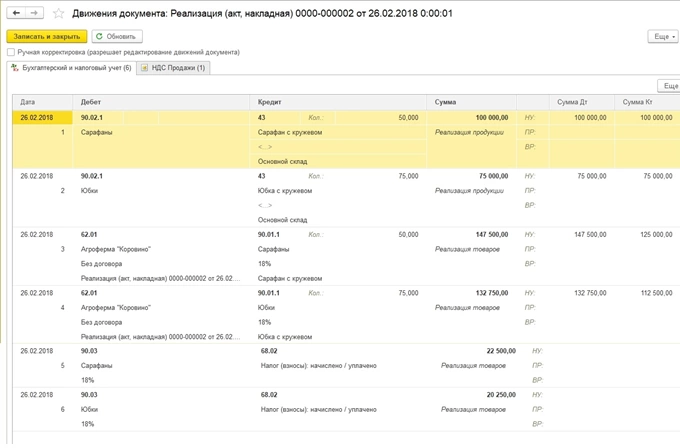Viewport: 680px width, 448px height.
Task: Open the top Еще dropdown menu
Action: [663, 36]
